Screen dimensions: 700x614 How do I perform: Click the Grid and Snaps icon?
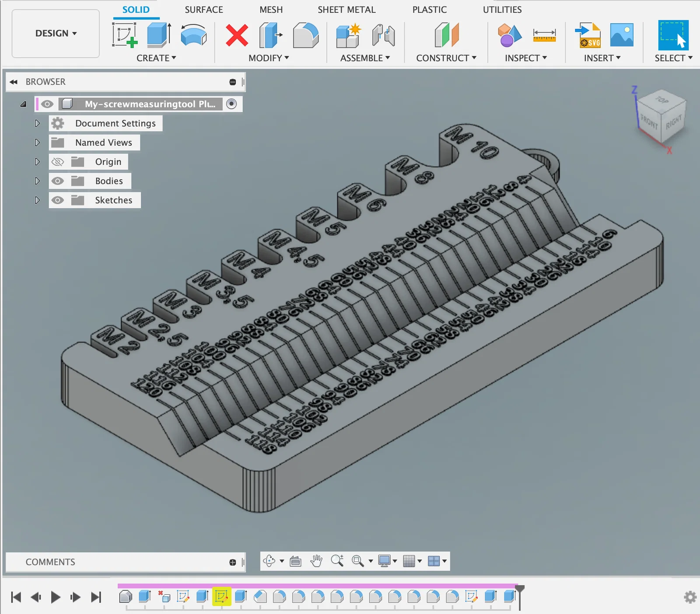[409, 561]
